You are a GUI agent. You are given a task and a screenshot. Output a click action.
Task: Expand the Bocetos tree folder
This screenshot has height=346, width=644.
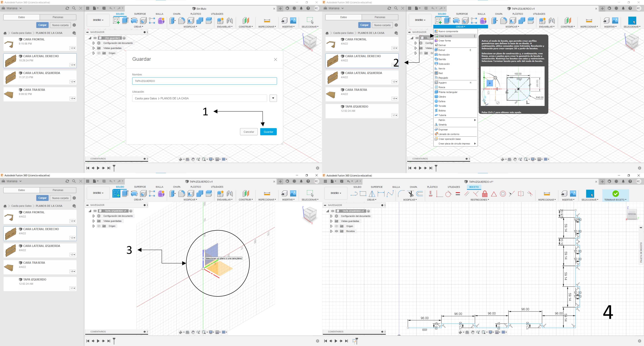331,231
